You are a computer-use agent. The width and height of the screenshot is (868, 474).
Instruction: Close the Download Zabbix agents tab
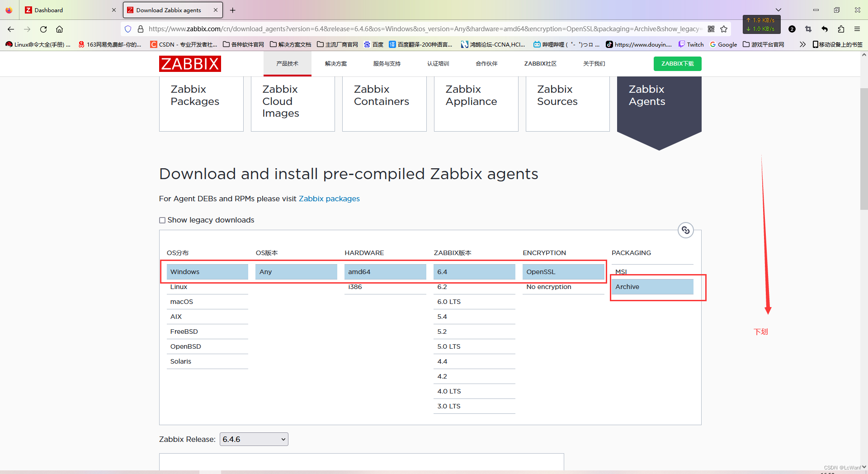coord(216,10)
